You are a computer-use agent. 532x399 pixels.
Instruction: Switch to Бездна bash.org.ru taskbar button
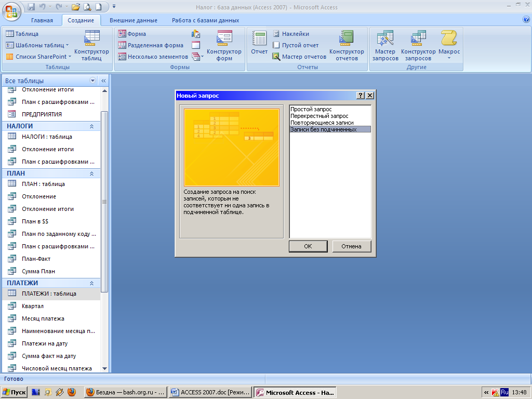click(x=126, y=392)
